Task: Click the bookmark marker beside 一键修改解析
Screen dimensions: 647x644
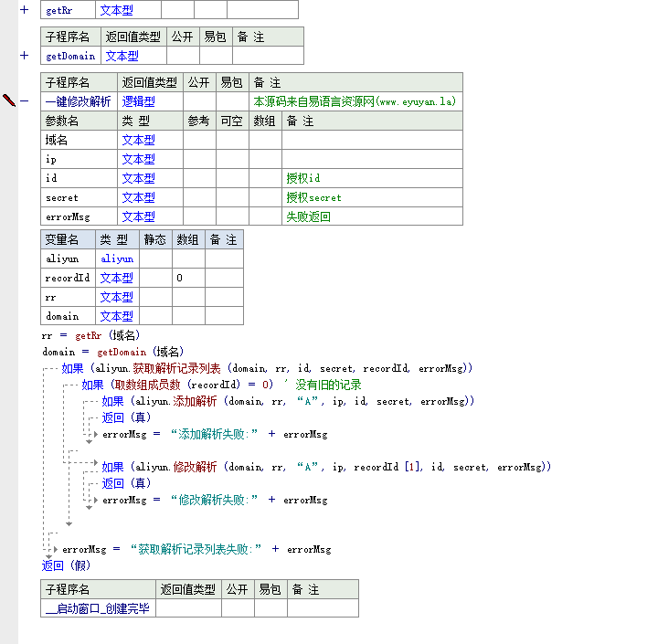Action: pos(9,100)
